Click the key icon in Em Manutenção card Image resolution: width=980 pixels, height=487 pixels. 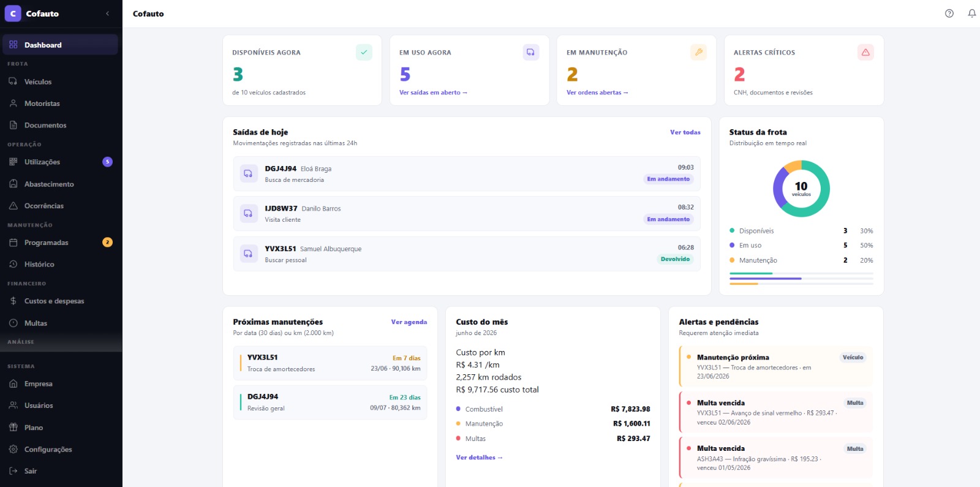point(698,52)
